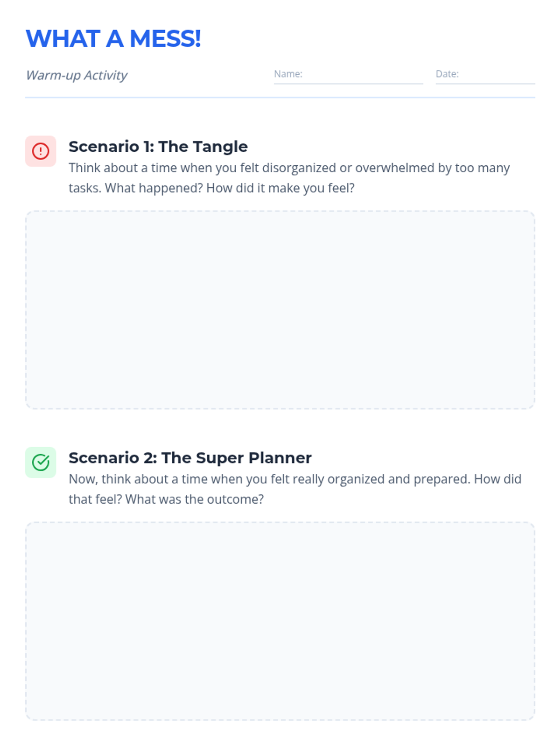Click the "What was the outcome?" question
This screenshot has width=560, height=747.
click(195, 500)
